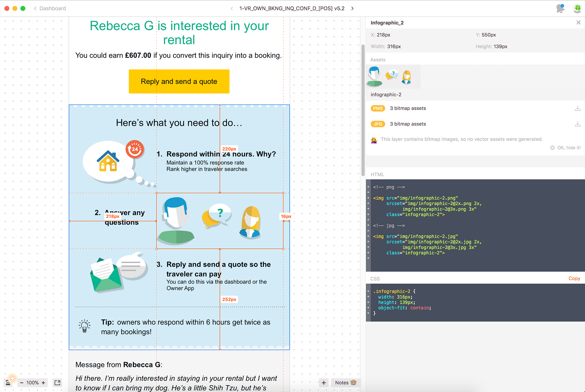Open the clover profile avatar

[577, 9]
